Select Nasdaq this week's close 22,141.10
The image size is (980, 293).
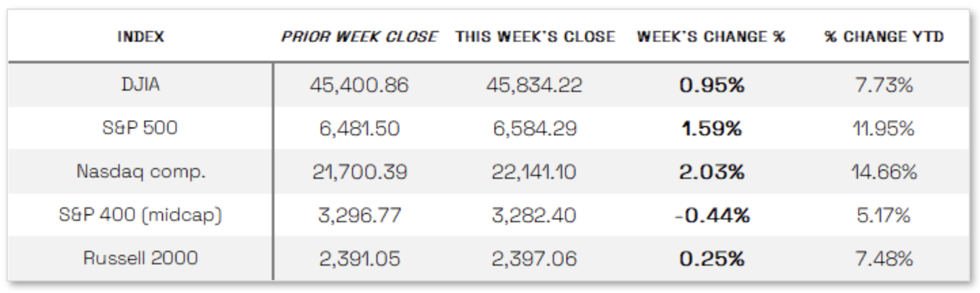[x=534, y=172]
